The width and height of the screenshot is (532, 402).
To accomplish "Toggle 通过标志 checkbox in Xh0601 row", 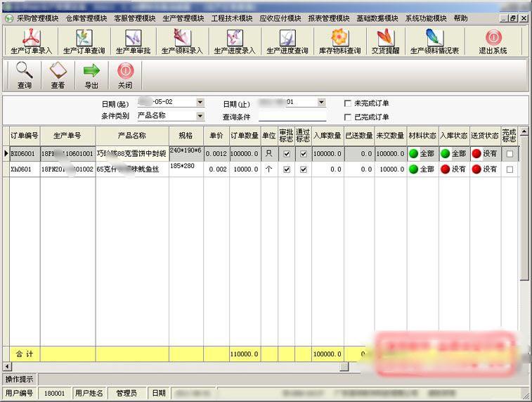I will click(304, 169).
